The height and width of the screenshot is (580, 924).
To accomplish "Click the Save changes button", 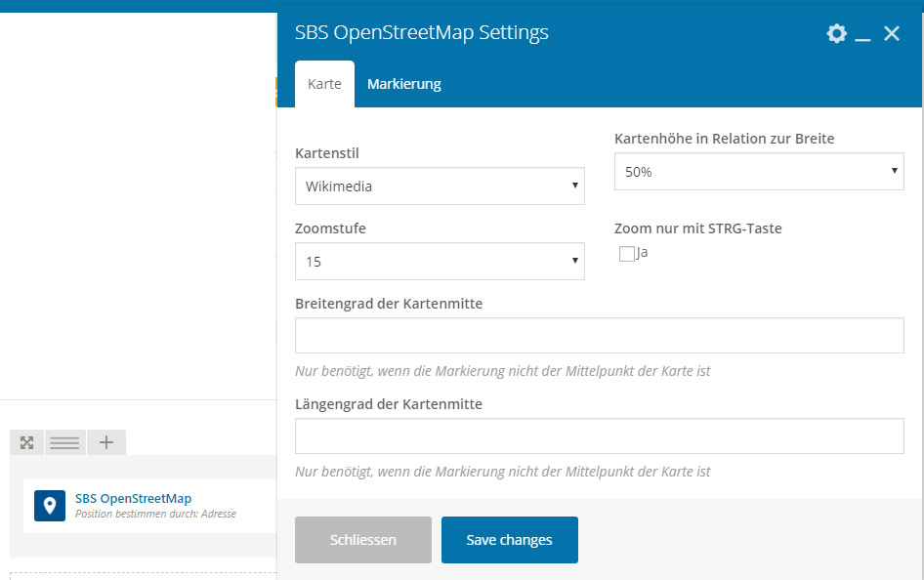I will [510, 540].
